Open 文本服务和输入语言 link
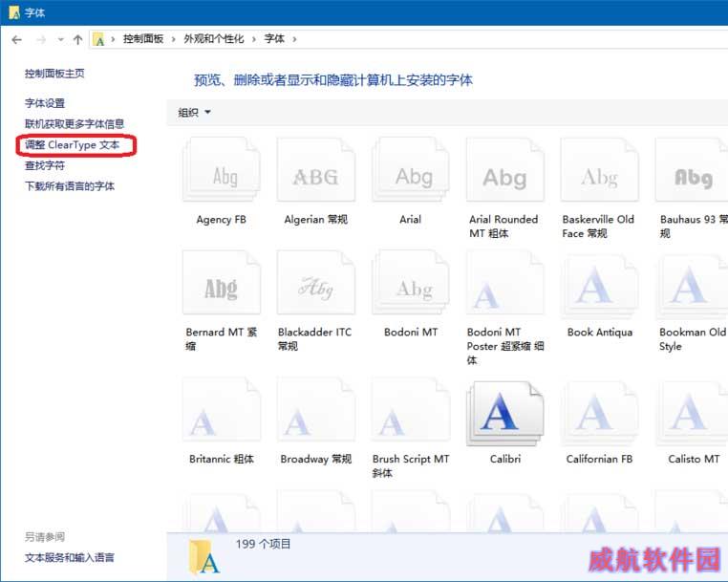728x582 pixels. [70, 557]
